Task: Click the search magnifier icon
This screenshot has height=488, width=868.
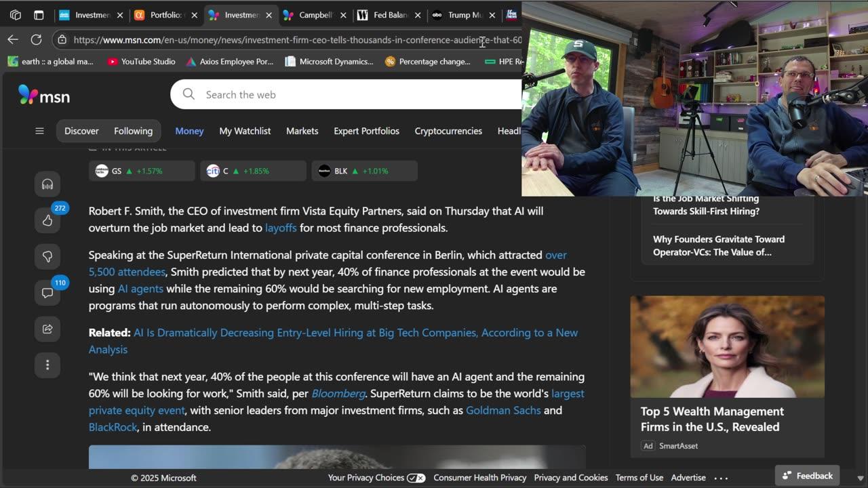Action: pyautogui.click(x=189, y=94)
